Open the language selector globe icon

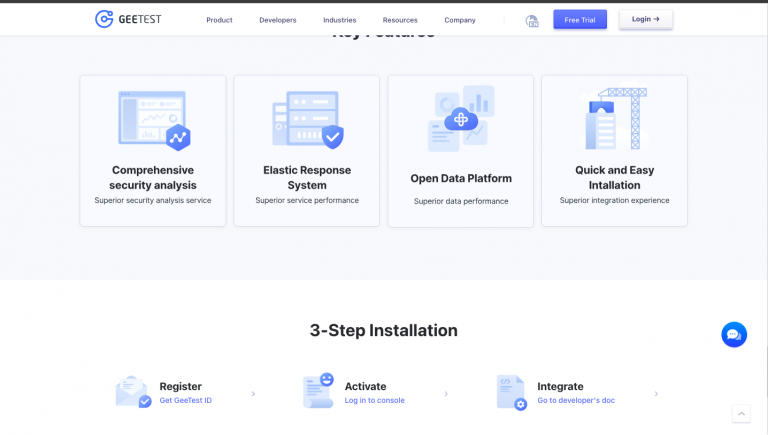[x=532, y=20]
